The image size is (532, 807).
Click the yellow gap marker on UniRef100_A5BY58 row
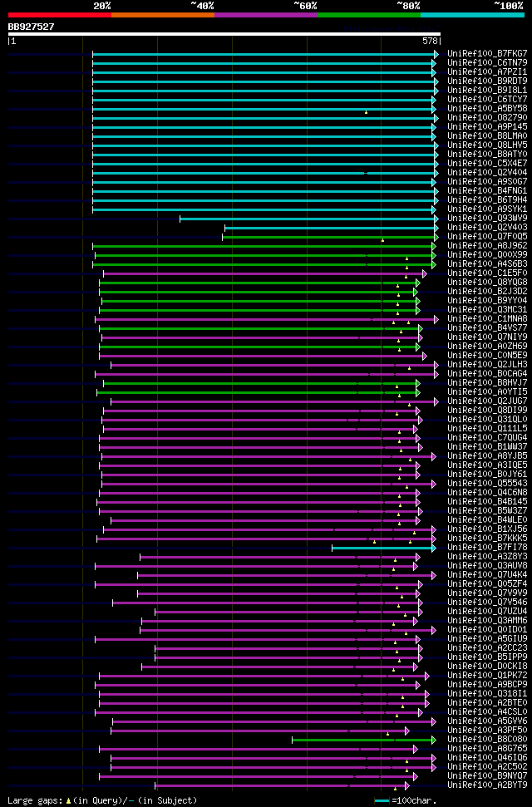coord(367,111)
